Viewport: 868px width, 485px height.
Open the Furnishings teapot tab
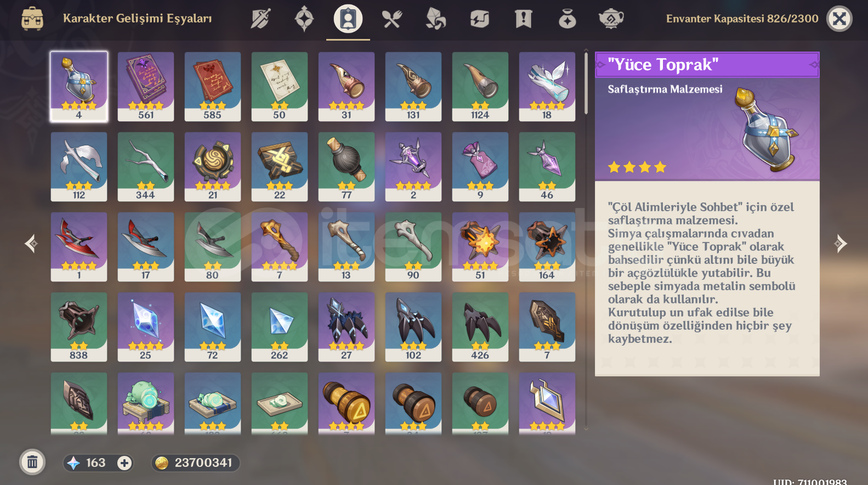(x=611, y=19)
